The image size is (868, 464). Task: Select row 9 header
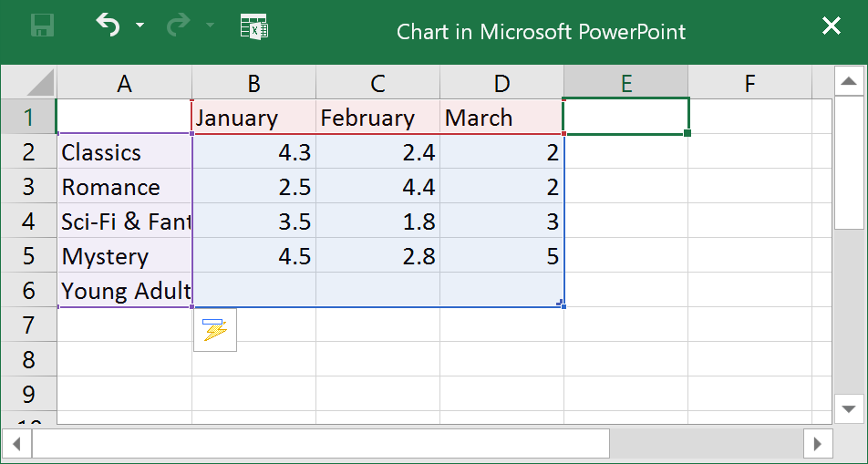tap(29, 394)
